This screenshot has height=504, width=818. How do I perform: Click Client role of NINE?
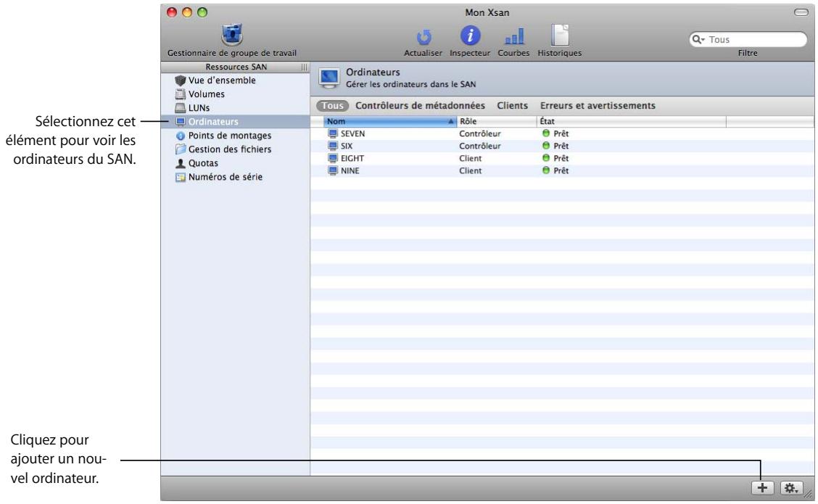(471, 170)
